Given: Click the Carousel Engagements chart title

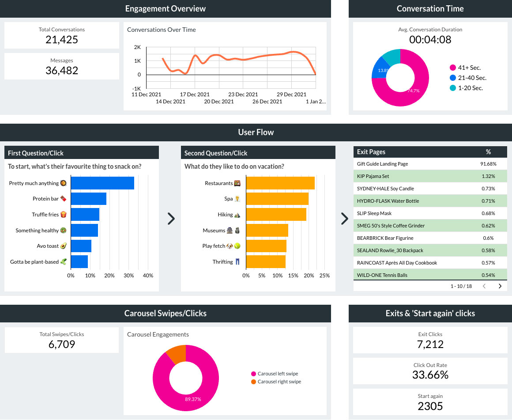Looking at the screenshot, I should click(158, 334).
